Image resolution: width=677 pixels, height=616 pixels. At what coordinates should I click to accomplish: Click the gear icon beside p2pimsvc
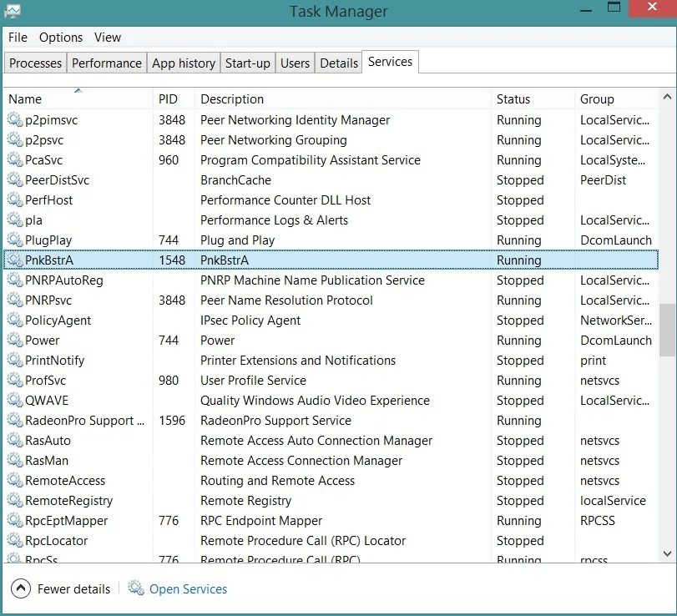[x=15, y=119]
